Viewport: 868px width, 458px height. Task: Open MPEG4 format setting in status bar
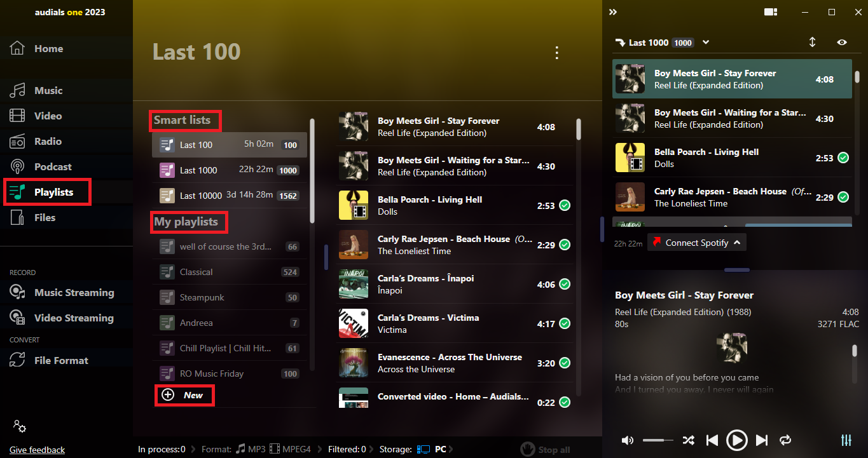pos(290,450)
